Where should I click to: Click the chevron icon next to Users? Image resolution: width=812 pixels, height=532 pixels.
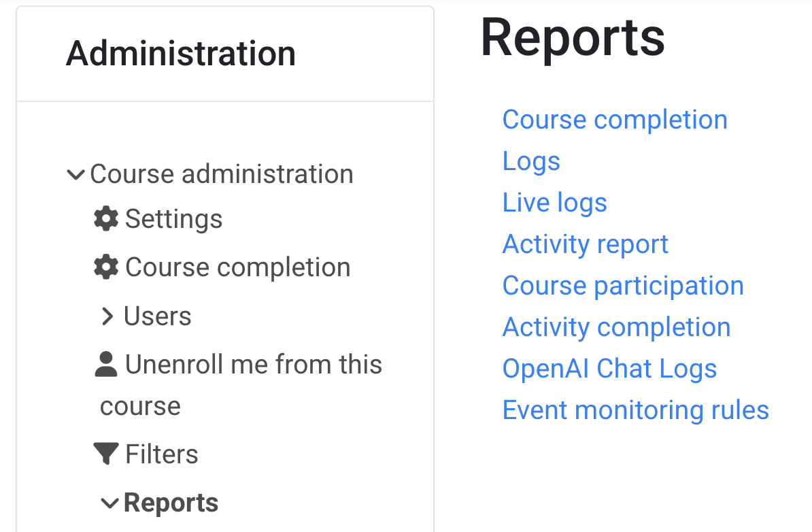(107, 316)
